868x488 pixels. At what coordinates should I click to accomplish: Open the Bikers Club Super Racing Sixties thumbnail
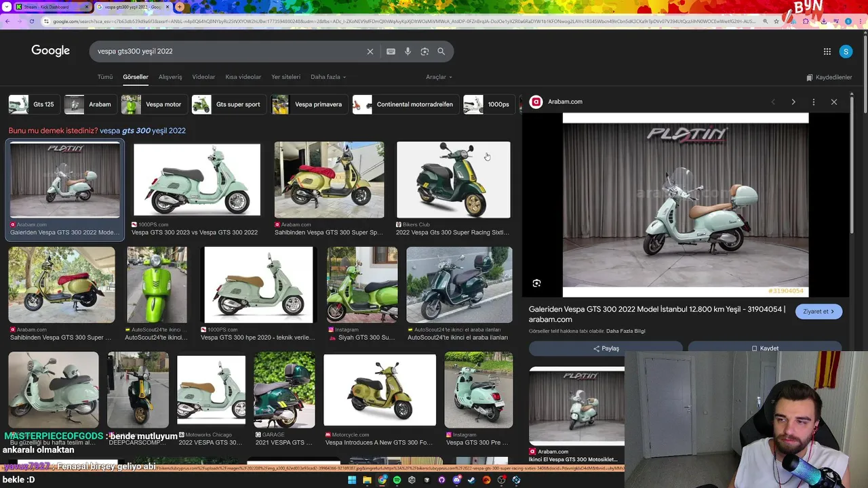454,180
